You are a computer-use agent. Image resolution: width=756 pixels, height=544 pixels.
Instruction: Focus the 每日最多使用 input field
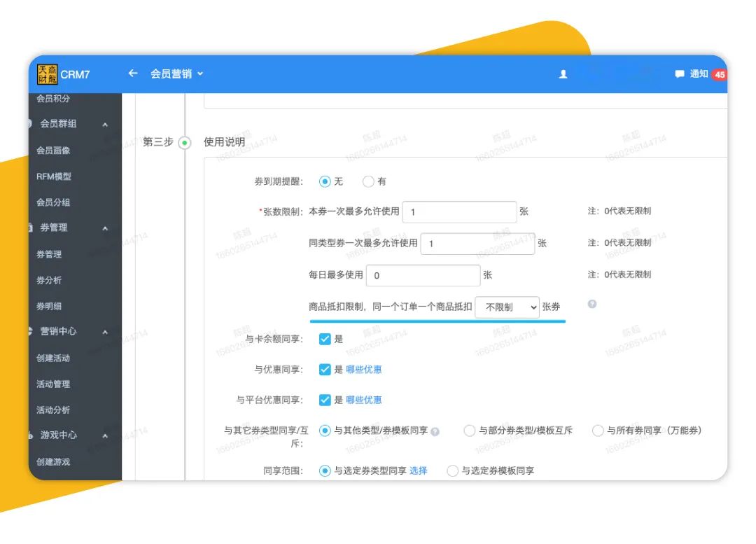click(x=423, y=275)
